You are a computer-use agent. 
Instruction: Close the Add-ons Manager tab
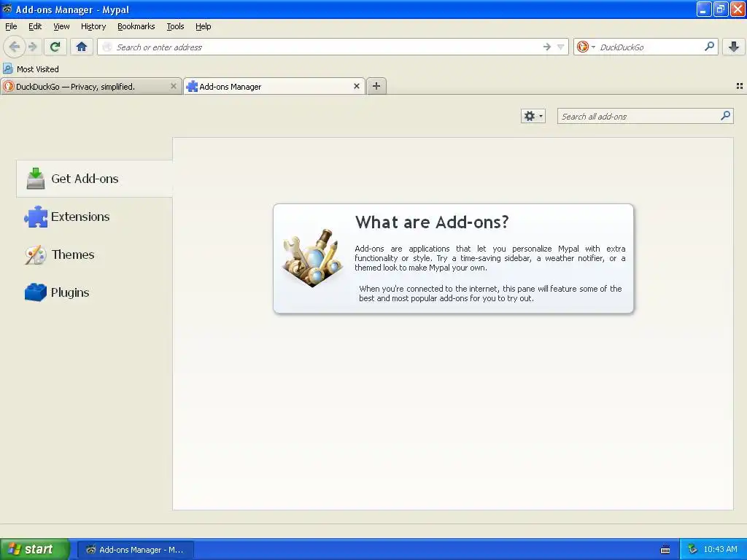pos(356,86)
